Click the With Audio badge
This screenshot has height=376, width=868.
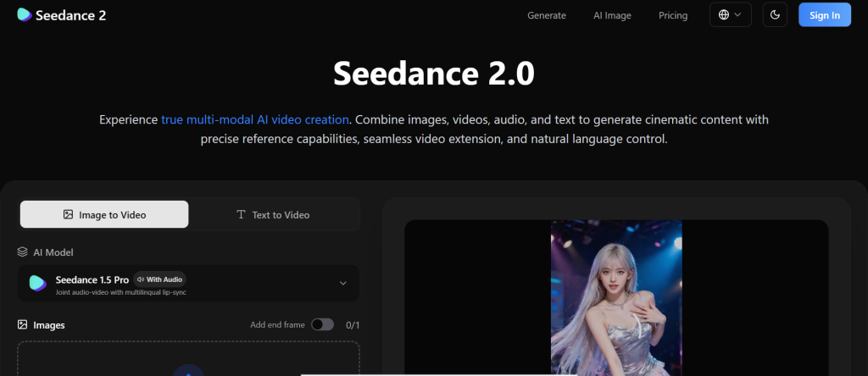pos(159,279)
